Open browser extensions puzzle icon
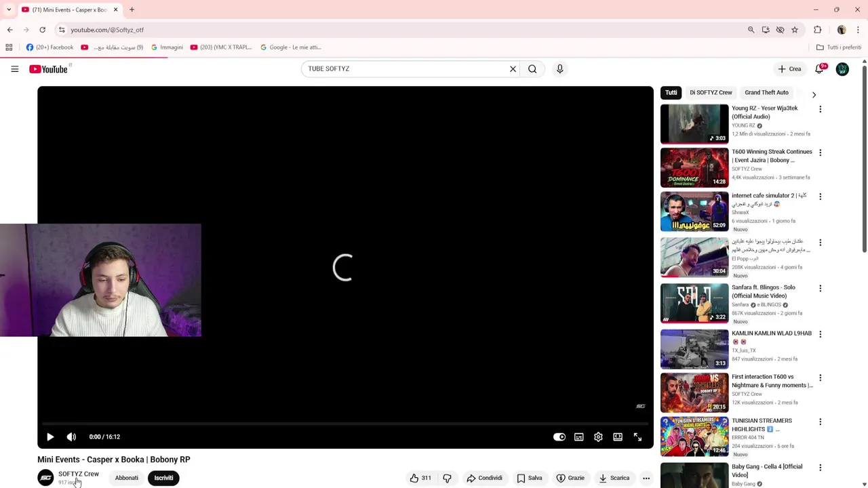This screenshot has height=488, width=868. pyautogui.click(x=817, y=30)
